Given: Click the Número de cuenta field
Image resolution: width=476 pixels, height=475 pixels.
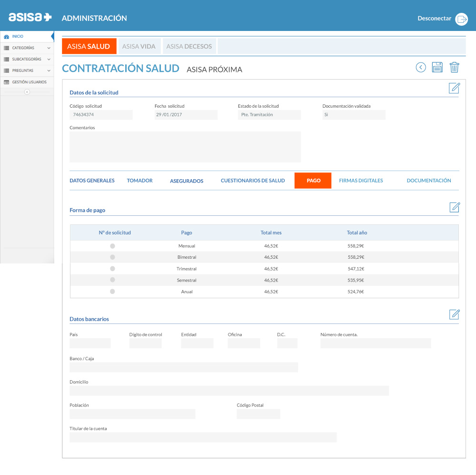Looking at the screenshot, I should click(376, 344).
